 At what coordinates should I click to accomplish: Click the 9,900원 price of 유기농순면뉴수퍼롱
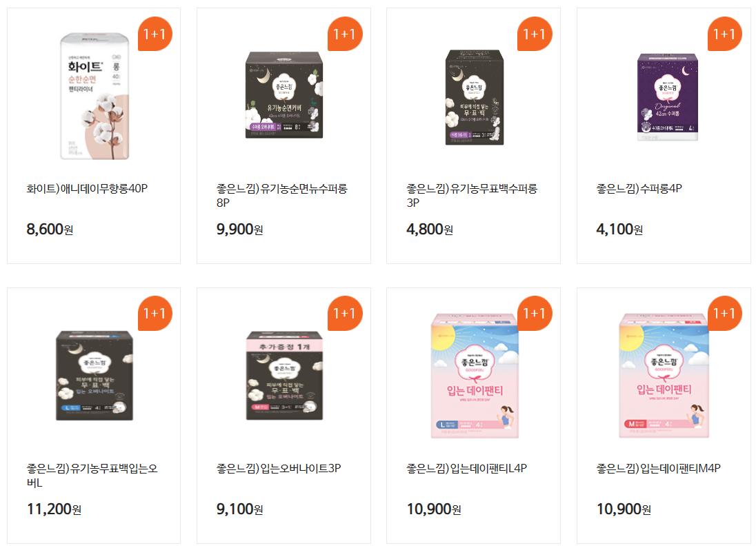[239, 230]
